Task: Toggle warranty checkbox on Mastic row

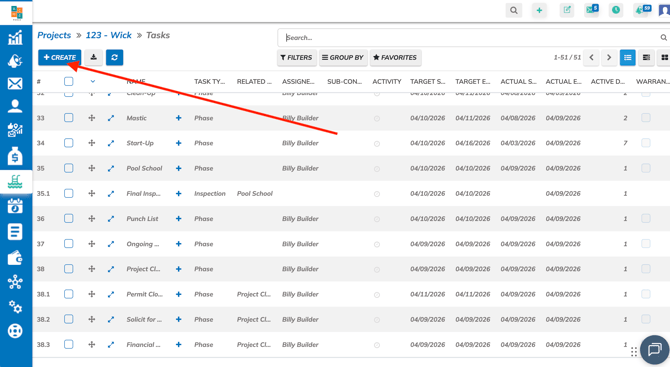Action: coord(646,117)
